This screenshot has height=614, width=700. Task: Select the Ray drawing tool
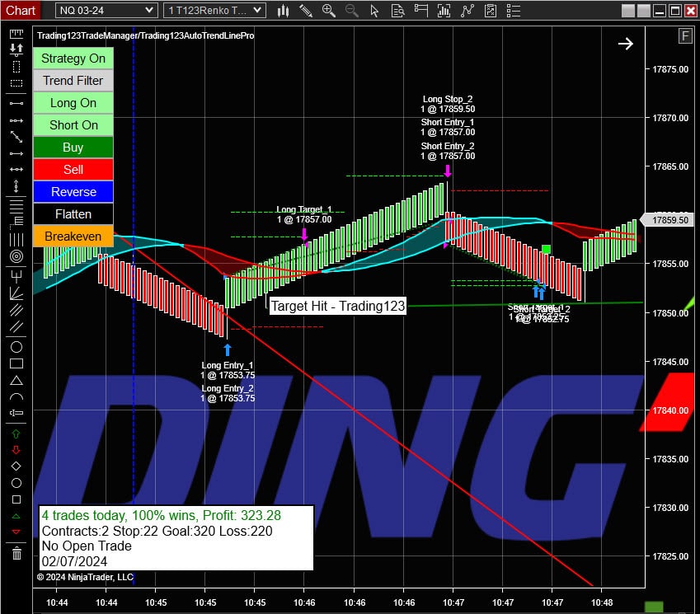(x=16, y=120)
